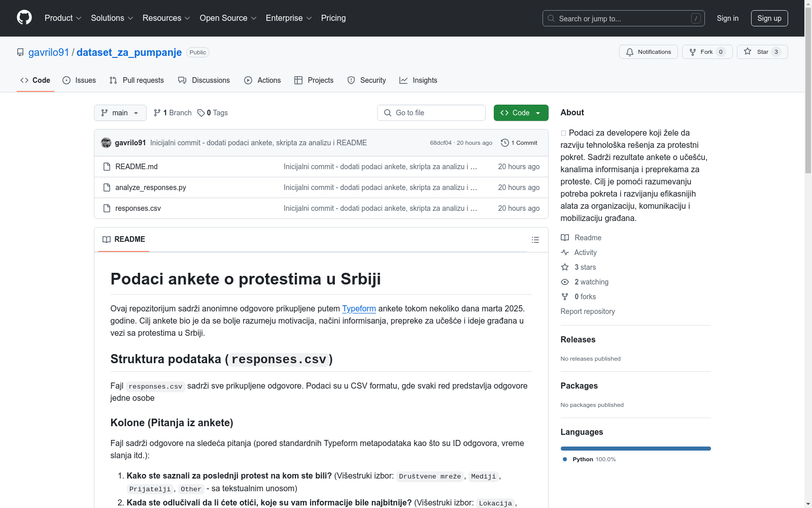The height and width of the screenshot is (508, 812).
Task: Open the main branch selector dropdown
Action: (x=120, y=113)
